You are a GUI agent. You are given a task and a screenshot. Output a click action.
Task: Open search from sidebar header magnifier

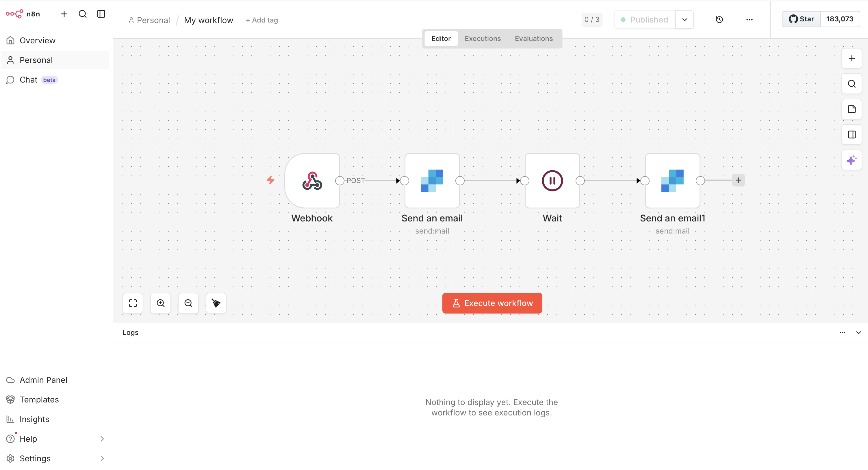pos(83,14)
